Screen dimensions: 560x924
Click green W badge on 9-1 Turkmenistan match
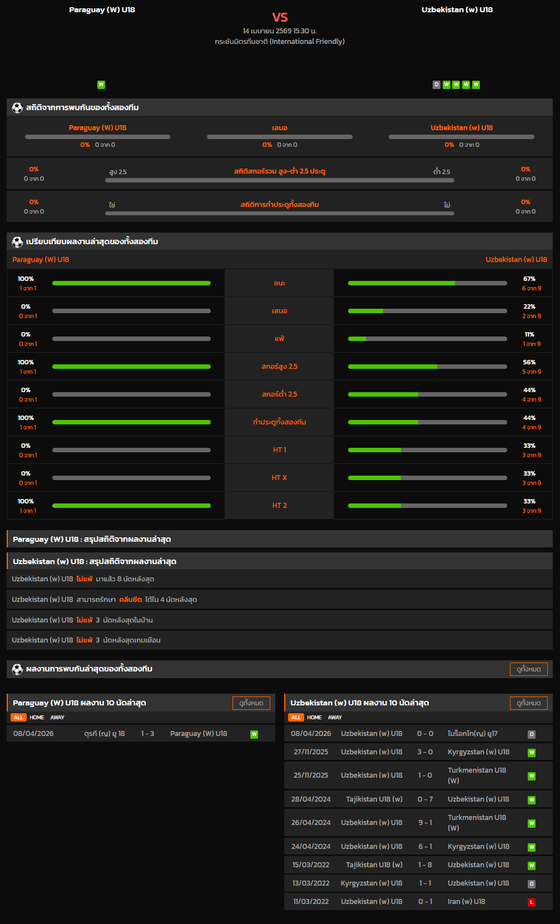pyautogui.click(x=532, y=823)
